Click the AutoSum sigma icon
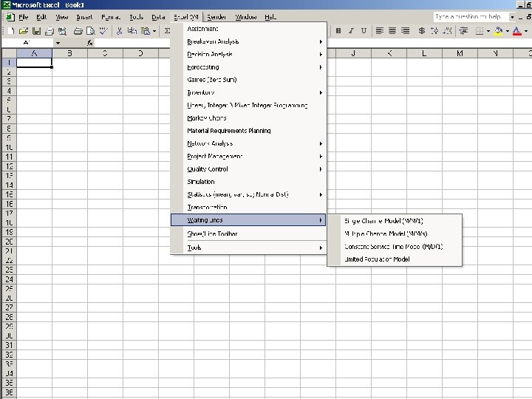The image size is (532, 399). pos(167,31)
